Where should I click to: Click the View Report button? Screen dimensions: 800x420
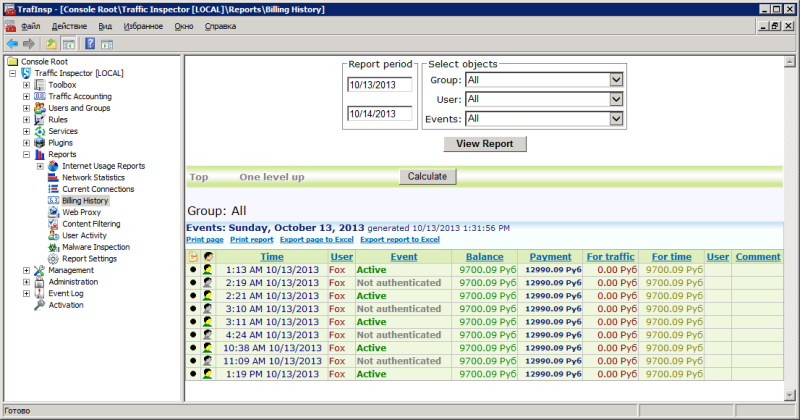tap(485, 144)
